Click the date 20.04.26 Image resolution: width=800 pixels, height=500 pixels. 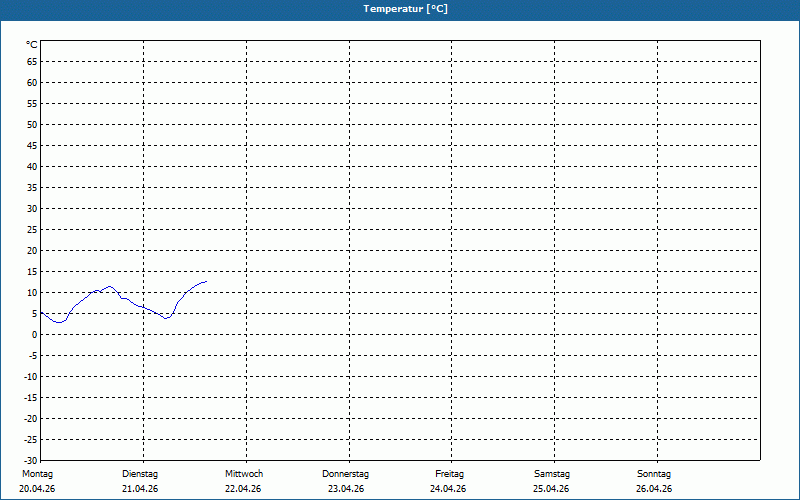(x=37, y=489)
